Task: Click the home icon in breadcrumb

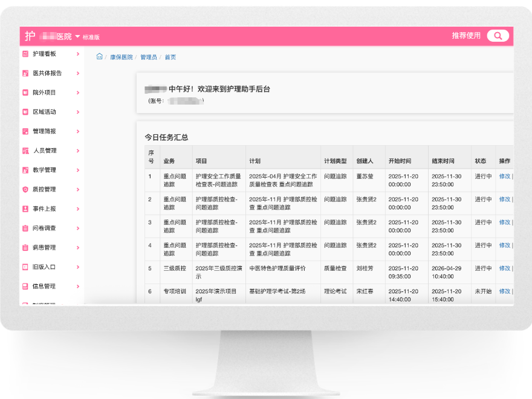Action: pos(99,57)
